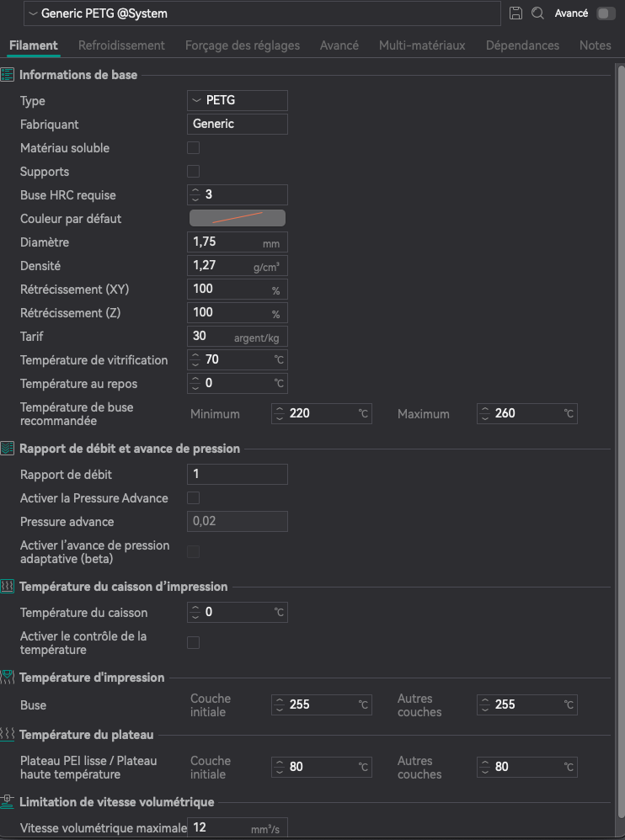This screenshot has height=840, width=625.
Task: Click the Température du caisson section icon
Action: pos(8,587)
